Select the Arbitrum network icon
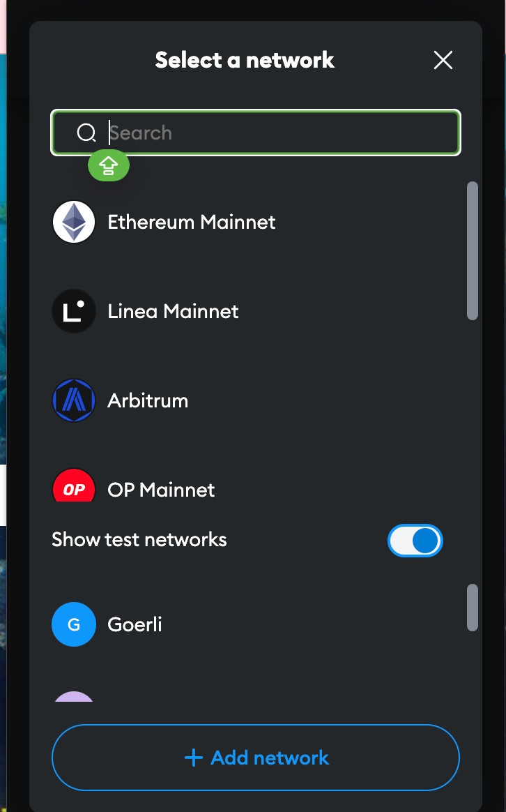Screen dimensions: 506x812 pos(73,400)
